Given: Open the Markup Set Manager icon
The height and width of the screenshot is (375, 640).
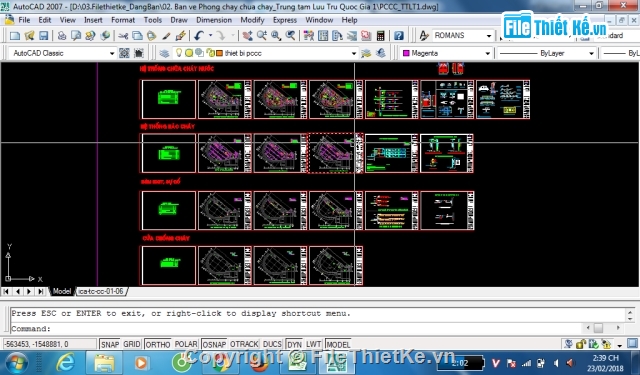Looking at the screenshot, I should coord(366,36).
